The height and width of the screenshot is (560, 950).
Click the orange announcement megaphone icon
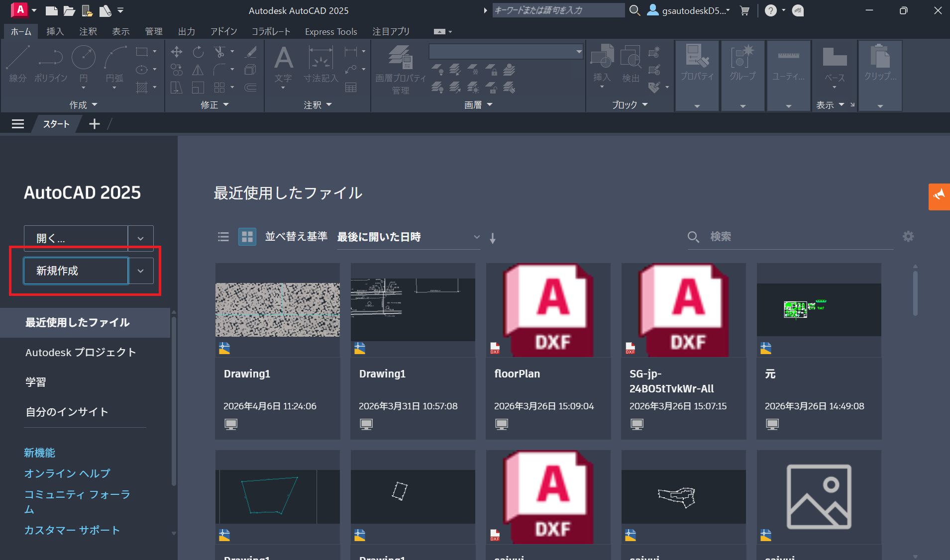(939, 196)
